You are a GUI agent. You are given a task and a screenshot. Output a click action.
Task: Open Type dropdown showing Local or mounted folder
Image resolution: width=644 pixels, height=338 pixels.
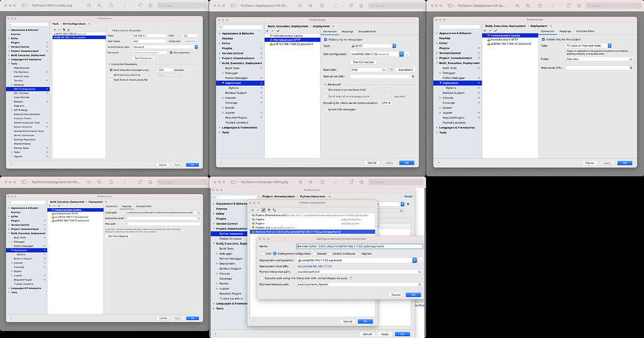[588, 45]
